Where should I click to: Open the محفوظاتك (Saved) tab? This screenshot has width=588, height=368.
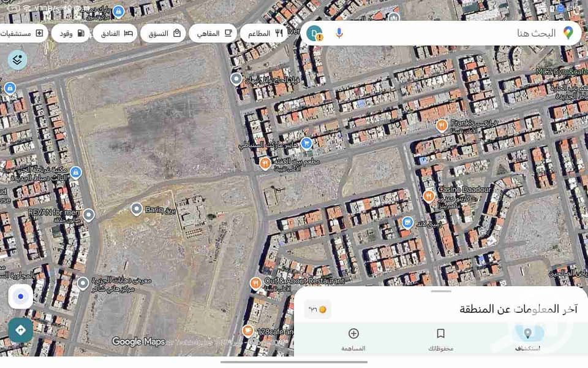tap(440, 339)
